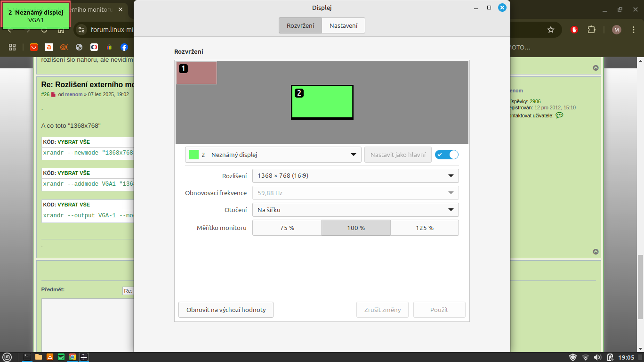Open the Facebook bookmark
Screen dimensions: 644x362
click(124, 47)
